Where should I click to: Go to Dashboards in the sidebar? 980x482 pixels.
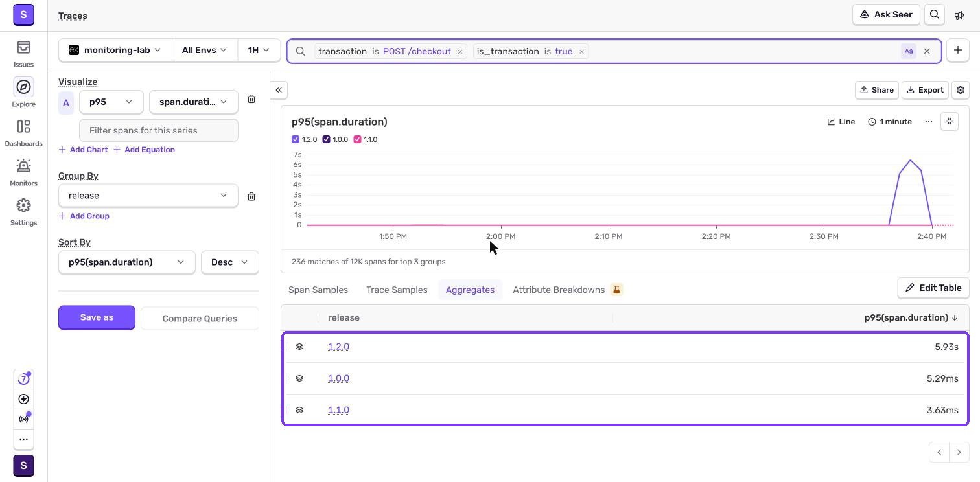pyautogui.click(x=23, y=133)
